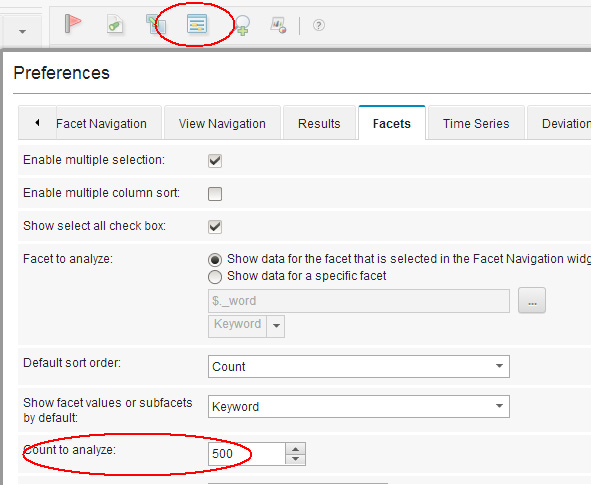Screen dimensions: 591x485
Task: Click the magnifier with green plus icon
Action: click(x=242, y=25)
